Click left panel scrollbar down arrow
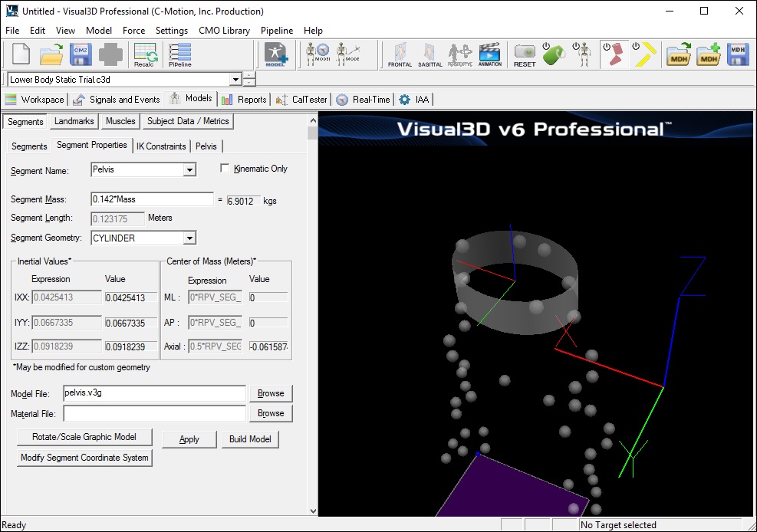Viewport: 757px width, 532px height. click(x=313, y=511)
